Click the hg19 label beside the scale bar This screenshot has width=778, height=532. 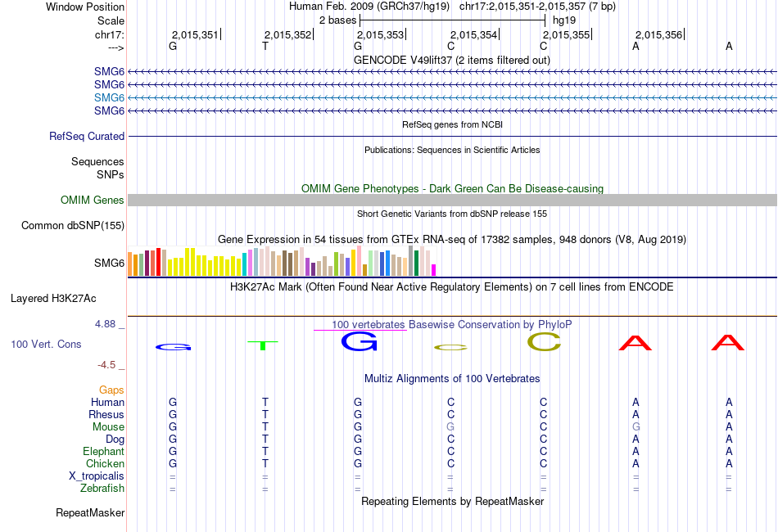[564, 20]
